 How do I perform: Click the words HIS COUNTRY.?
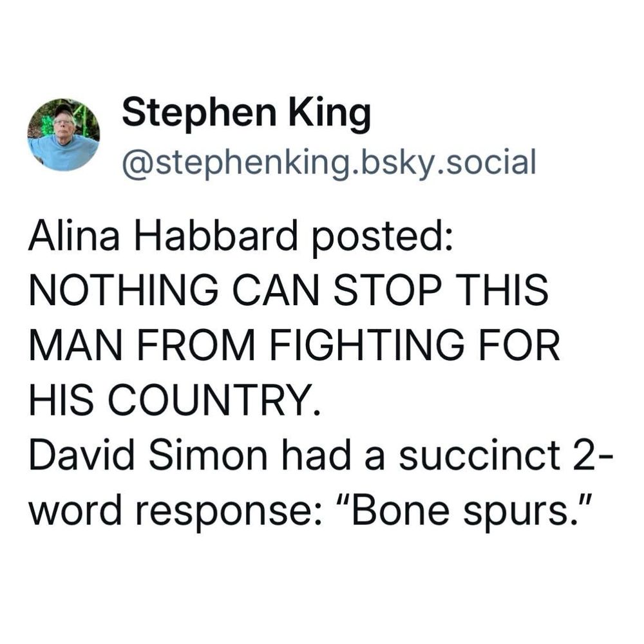coord(175,400)
